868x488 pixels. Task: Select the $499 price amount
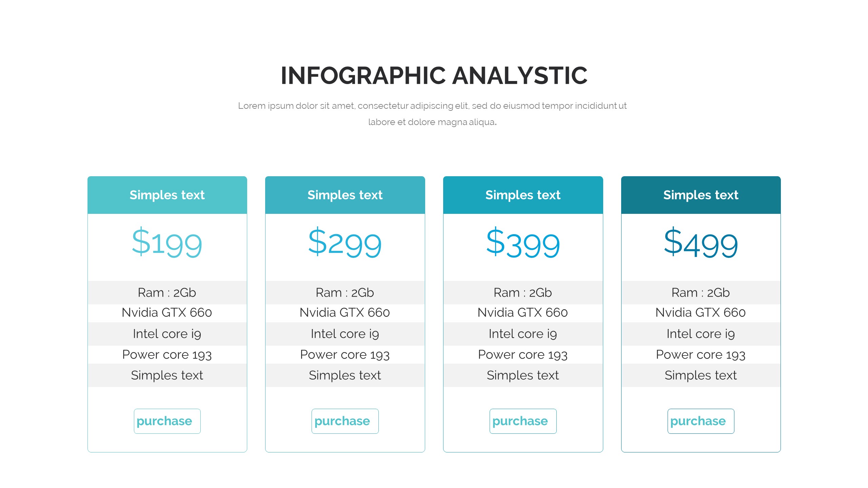pos(701,243)
